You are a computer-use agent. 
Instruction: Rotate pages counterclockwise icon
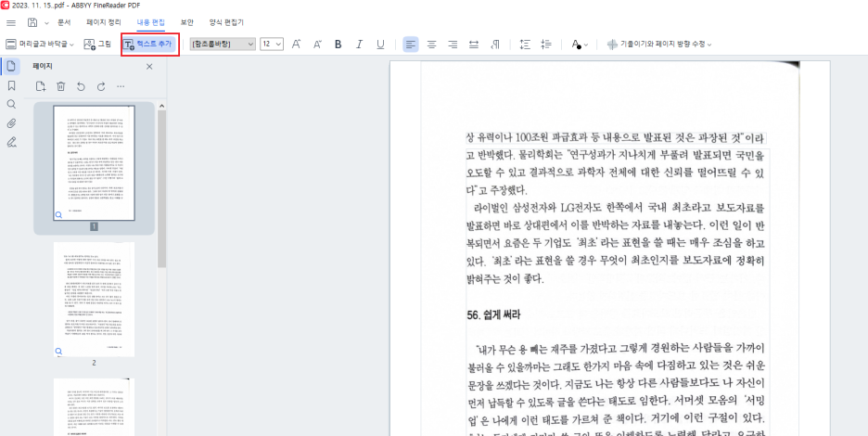click(x=81, y=86)
